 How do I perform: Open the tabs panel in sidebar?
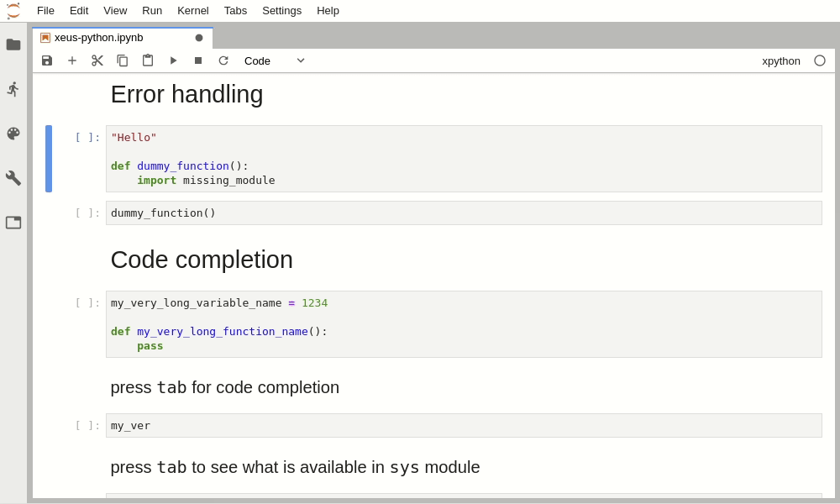pos(13,223)
